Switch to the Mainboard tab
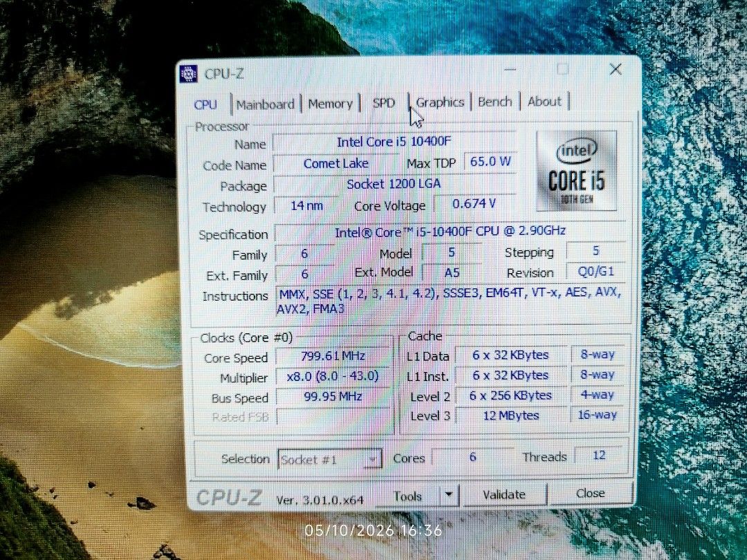The height and width of the screenshot is (560, 747). click(x=266, y=104)
